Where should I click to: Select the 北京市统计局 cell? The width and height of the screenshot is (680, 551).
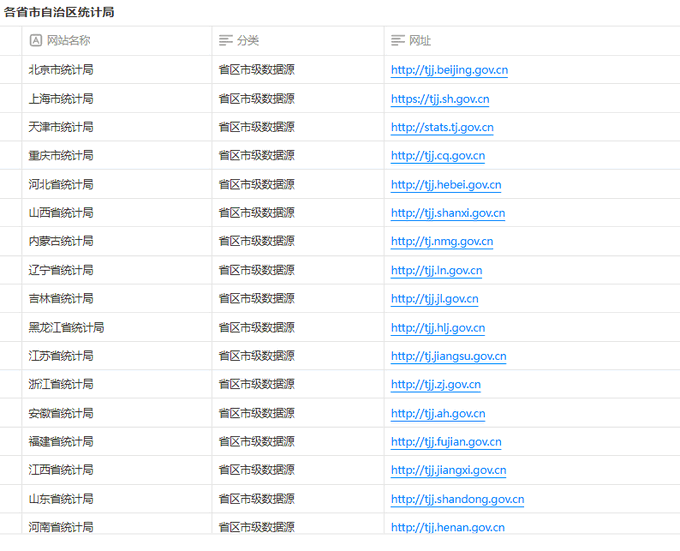(117, 70)
